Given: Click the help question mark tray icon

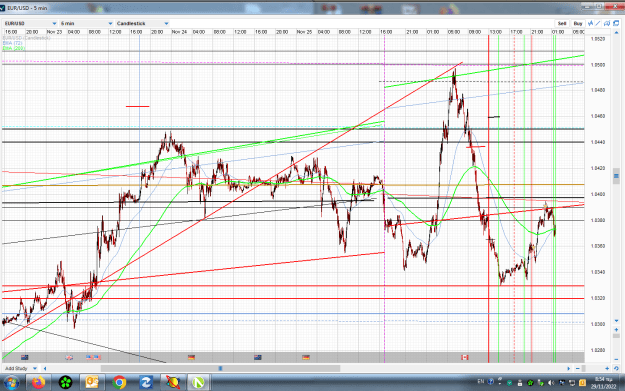Looking at the screenshot, I should coord(491,382).
